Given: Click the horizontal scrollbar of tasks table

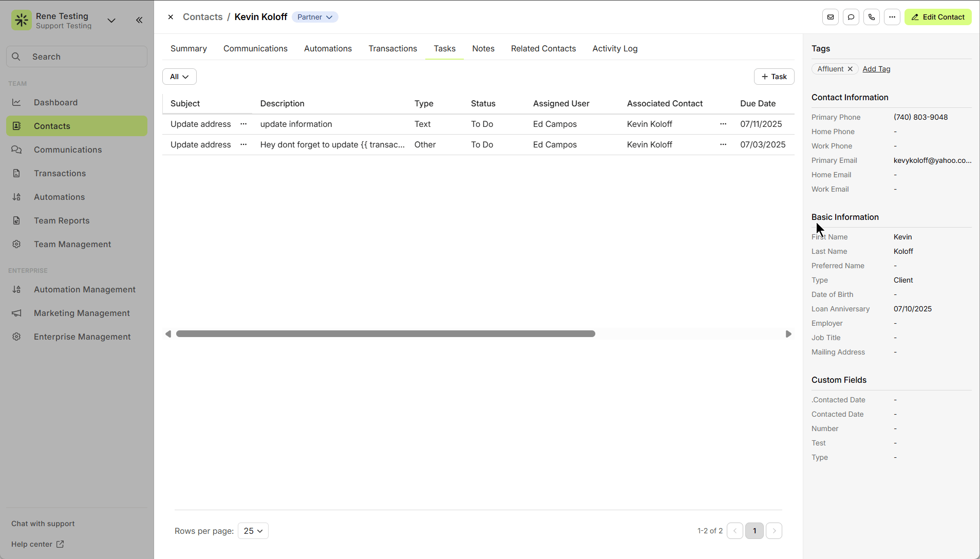Looking at the screenshot, I should (385, 334).
